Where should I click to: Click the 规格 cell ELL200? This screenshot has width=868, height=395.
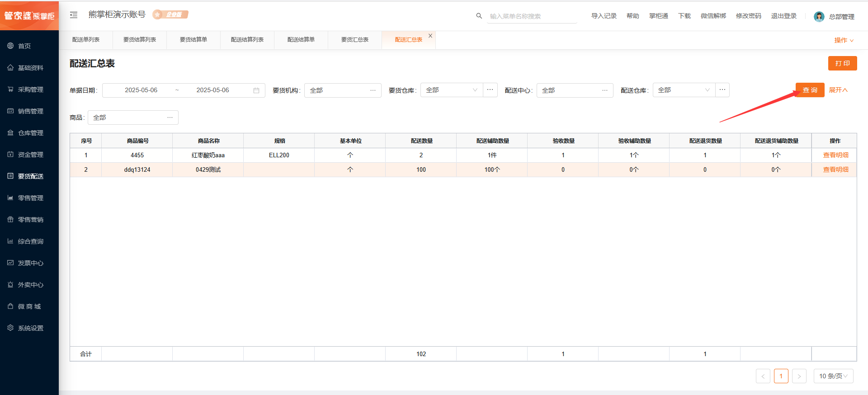tap(279, 155)
